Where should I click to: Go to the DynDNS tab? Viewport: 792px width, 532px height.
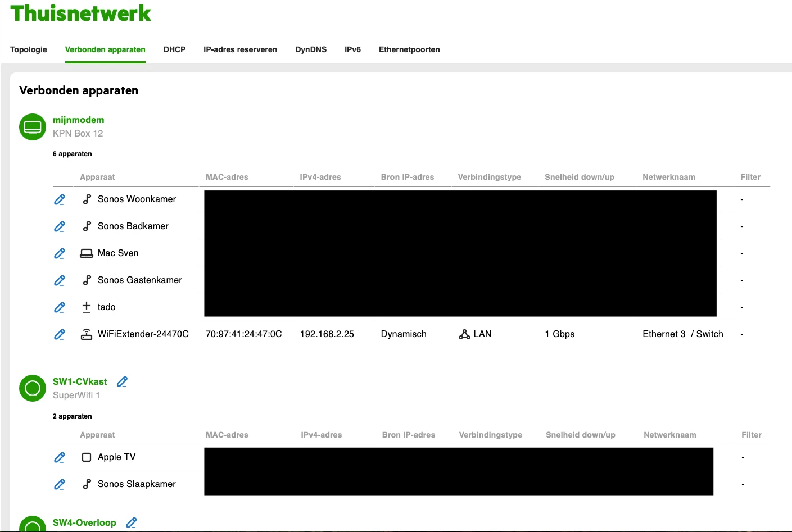311,49
